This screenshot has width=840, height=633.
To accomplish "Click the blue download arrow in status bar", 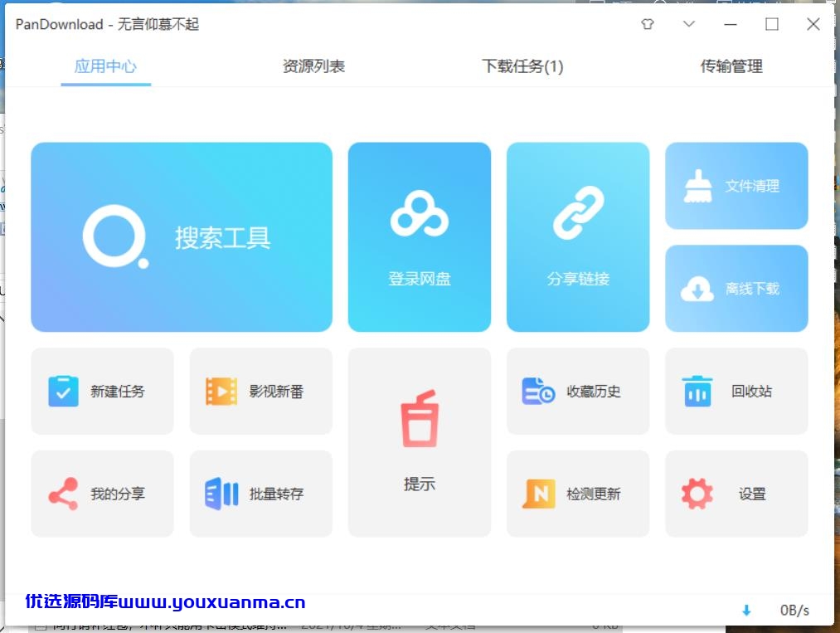I will coord(746,610).
